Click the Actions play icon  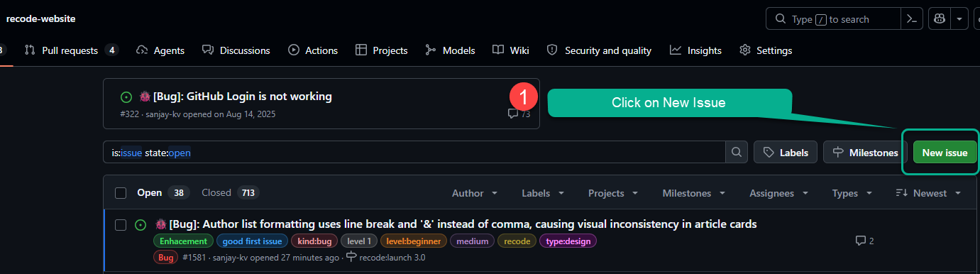294,50
